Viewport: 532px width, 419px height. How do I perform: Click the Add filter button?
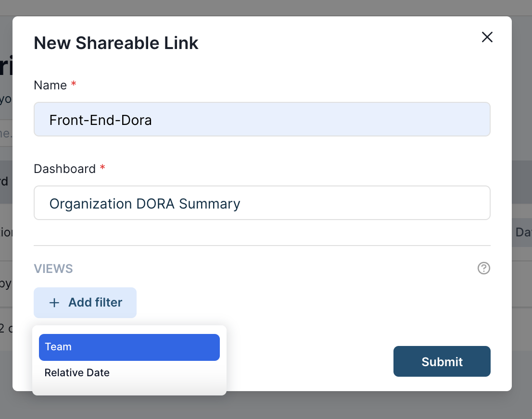tap(85, 302)
